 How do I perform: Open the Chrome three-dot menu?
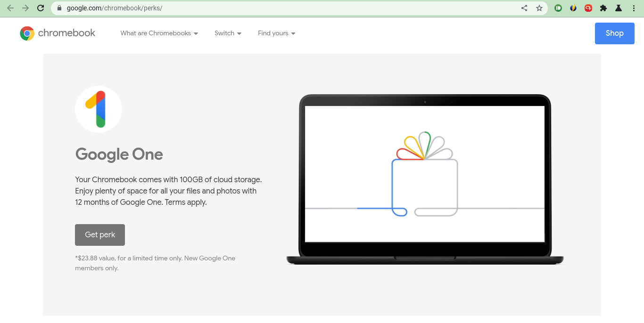tap(633, 8)
